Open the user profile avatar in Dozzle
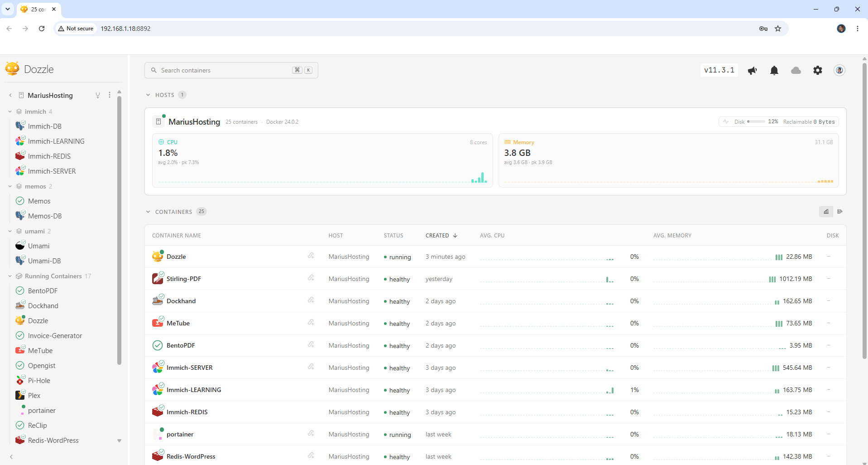 click(x=839, y=70)
